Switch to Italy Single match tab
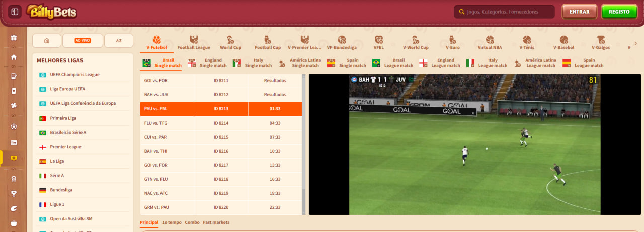 252,63
